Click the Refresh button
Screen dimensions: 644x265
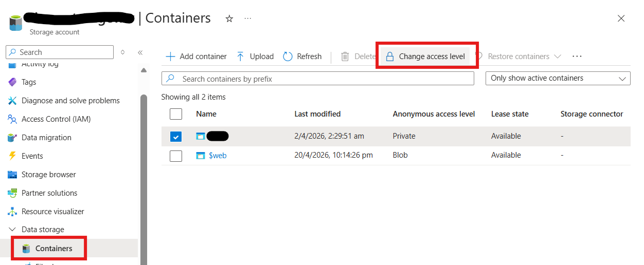(302, 56)
